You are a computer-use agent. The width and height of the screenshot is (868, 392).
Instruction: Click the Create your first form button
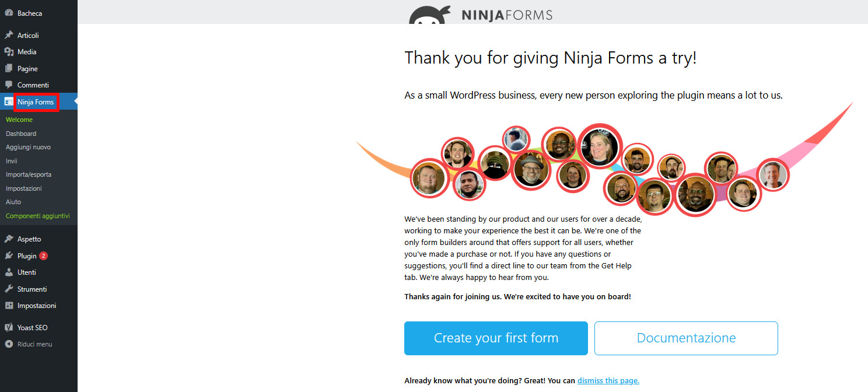pos(496,338)
